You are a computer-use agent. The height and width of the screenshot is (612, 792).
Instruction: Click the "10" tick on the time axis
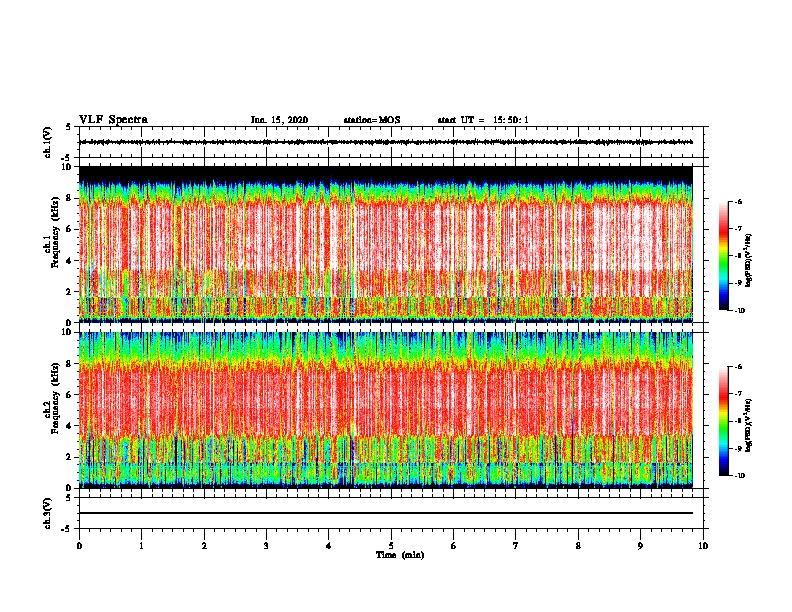pos(703,546)
